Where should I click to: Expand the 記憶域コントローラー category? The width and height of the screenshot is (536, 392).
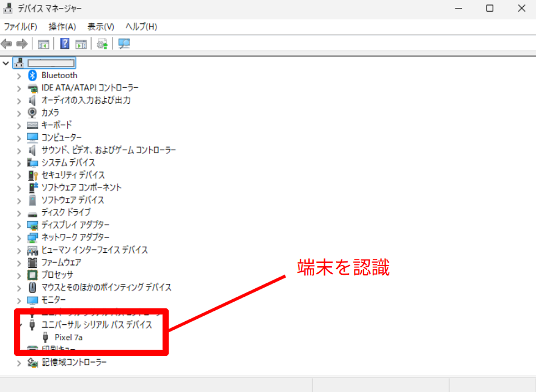click(19, 363)
